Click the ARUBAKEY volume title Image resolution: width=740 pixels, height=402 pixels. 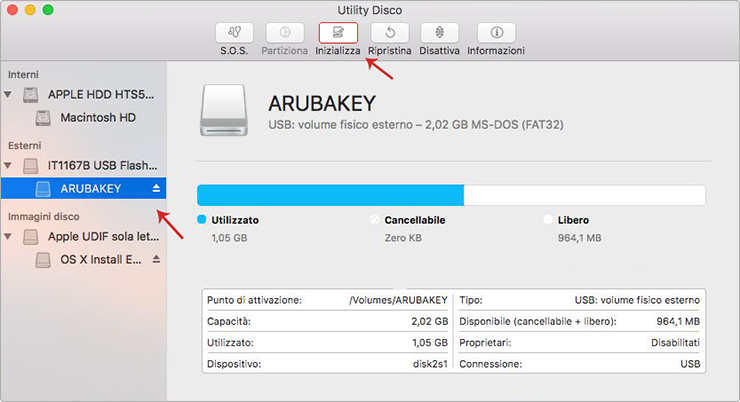(x=322, y=103)
